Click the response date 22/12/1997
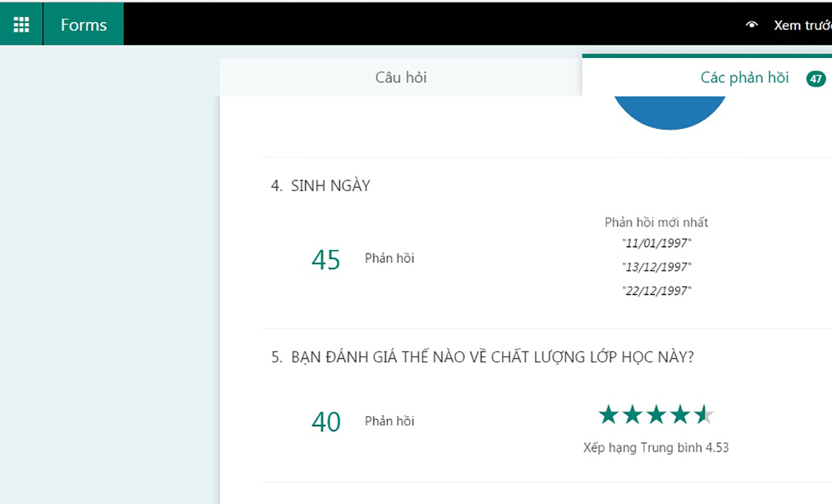Image resolution: width=832 pixels, height=504 pixels. [657, 291]
